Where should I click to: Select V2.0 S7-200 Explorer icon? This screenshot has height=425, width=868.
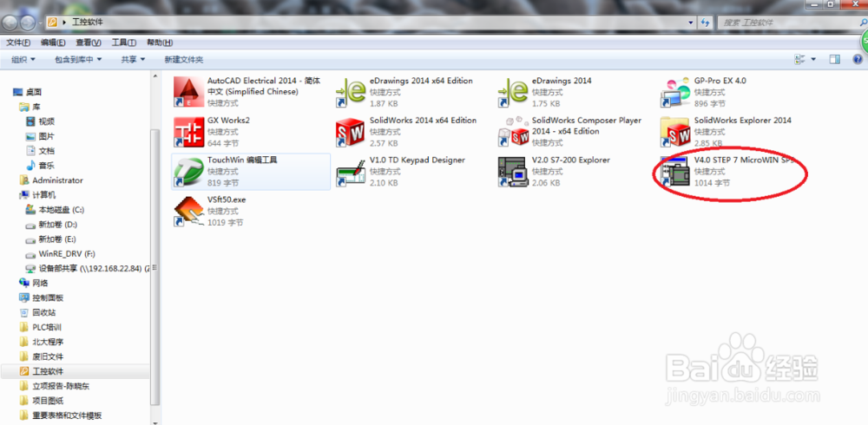(x=512, y=172)
